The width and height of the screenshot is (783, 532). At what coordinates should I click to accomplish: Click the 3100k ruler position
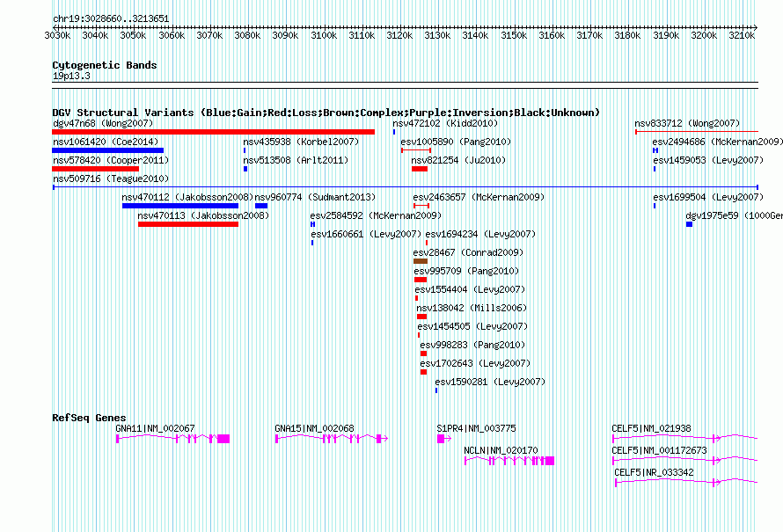[324, 35]
